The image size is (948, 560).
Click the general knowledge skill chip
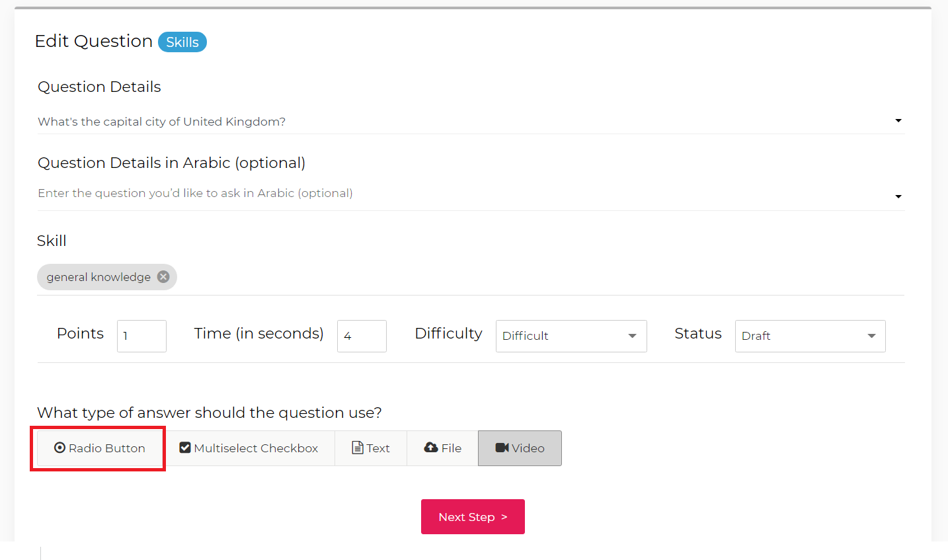[x=99, y=277]
